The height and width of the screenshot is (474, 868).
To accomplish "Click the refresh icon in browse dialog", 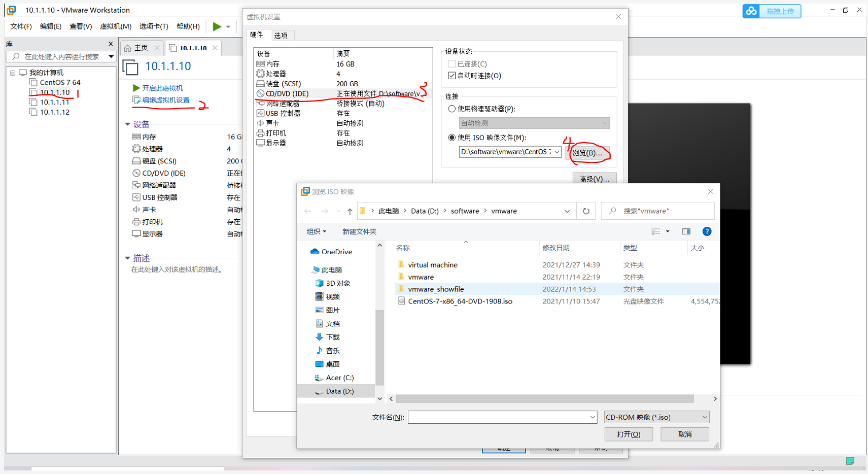I will [586, 211].
